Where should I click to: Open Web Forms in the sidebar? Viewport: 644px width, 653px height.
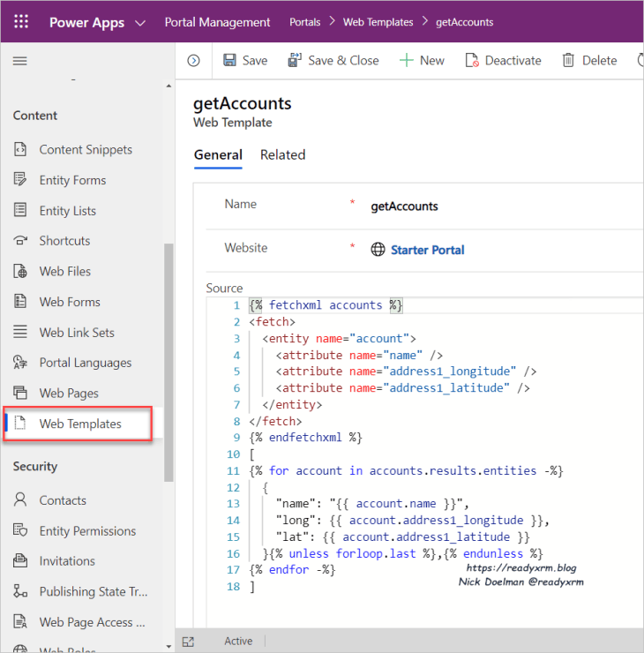(70, 302)
